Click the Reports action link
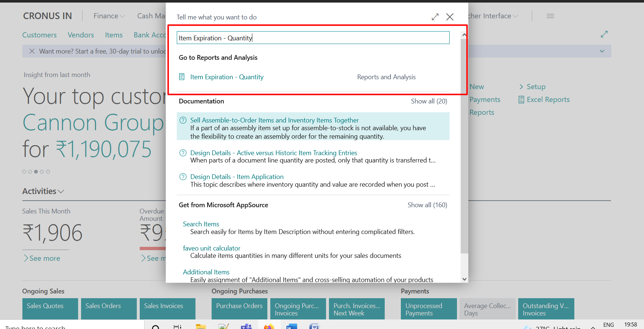The height and width of the screenshot is (329, 644). point(482,113)
